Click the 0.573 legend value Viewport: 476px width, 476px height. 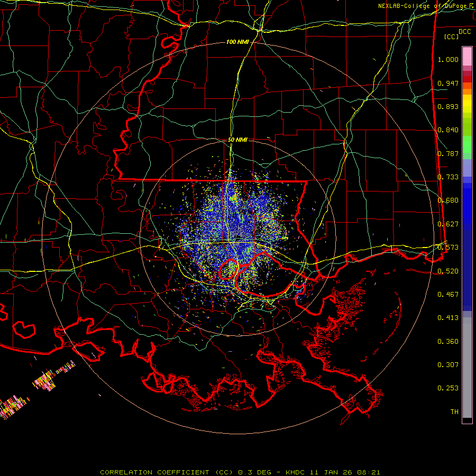coord(448,248)
